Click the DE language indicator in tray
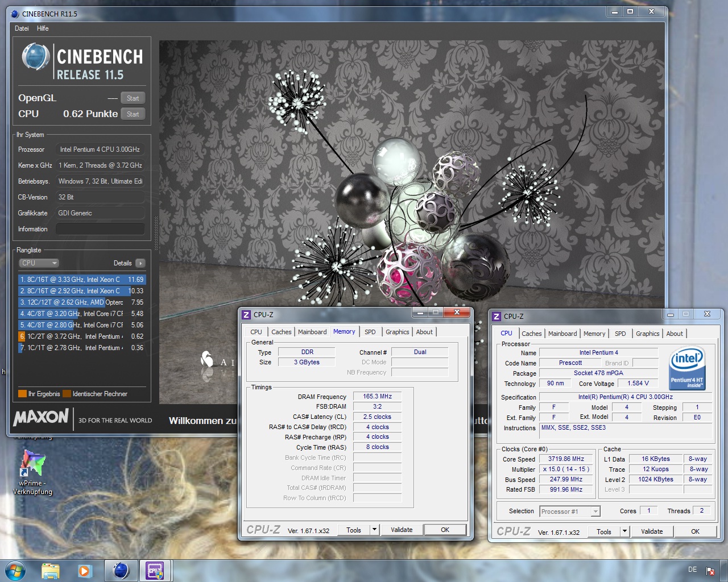This screenshot has width=728, height=582. click(692, 569)
